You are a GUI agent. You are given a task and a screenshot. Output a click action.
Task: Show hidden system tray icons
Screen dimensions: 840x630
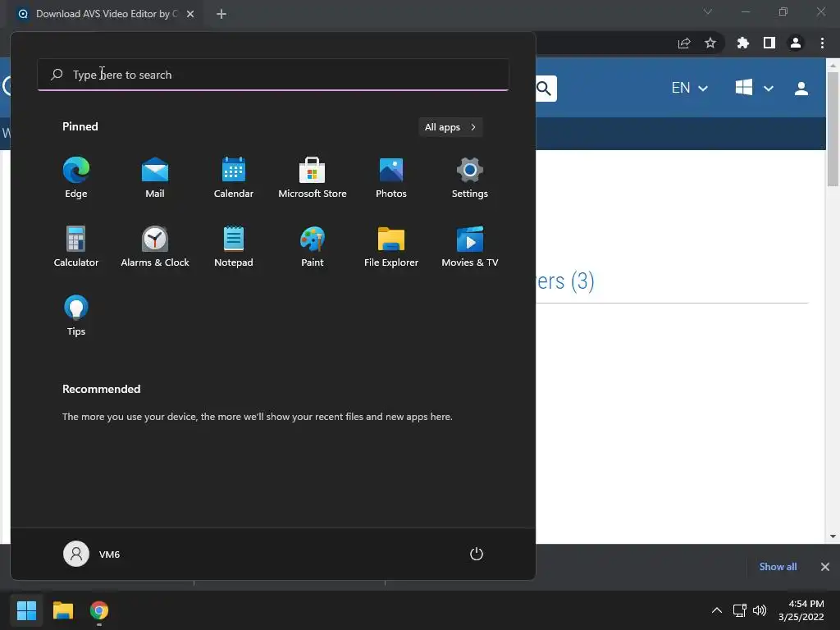tap(716, 610)
